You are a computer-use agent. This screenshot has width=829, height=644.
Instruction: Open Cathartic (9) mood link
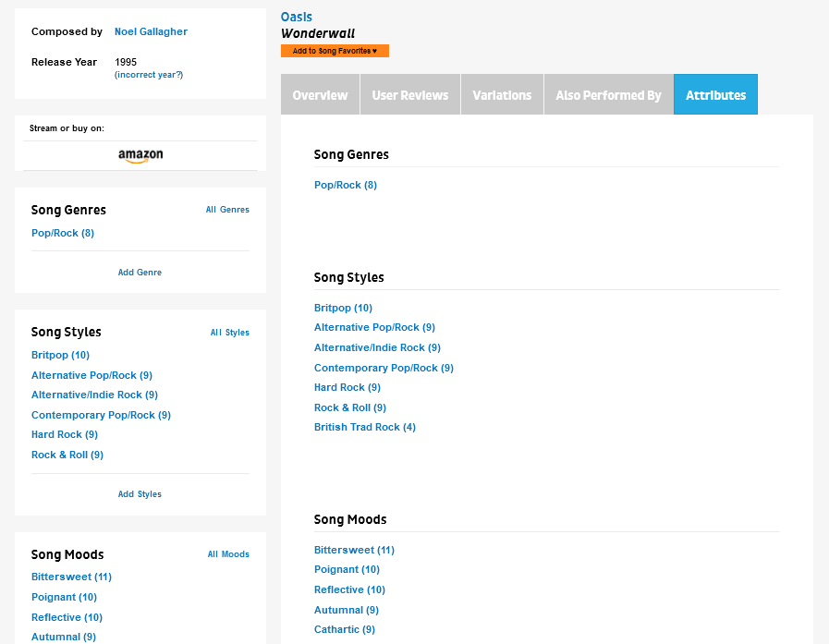345,629
